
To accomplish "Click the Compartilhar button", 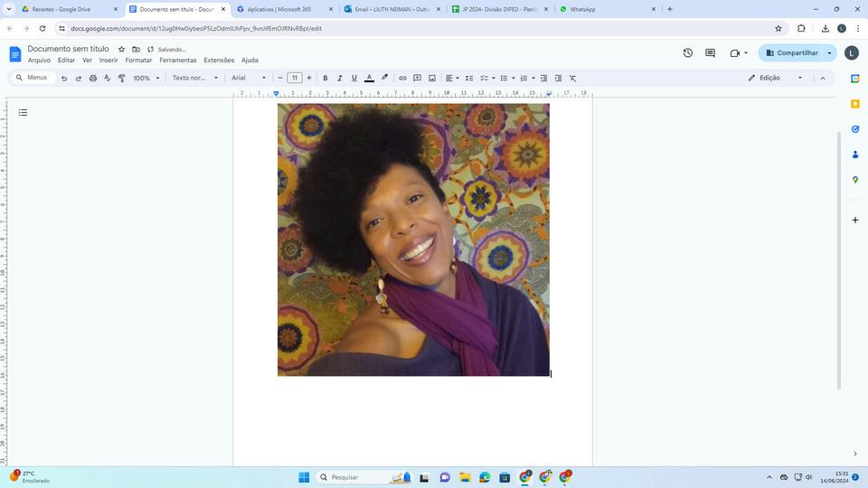I will point(791,52).
